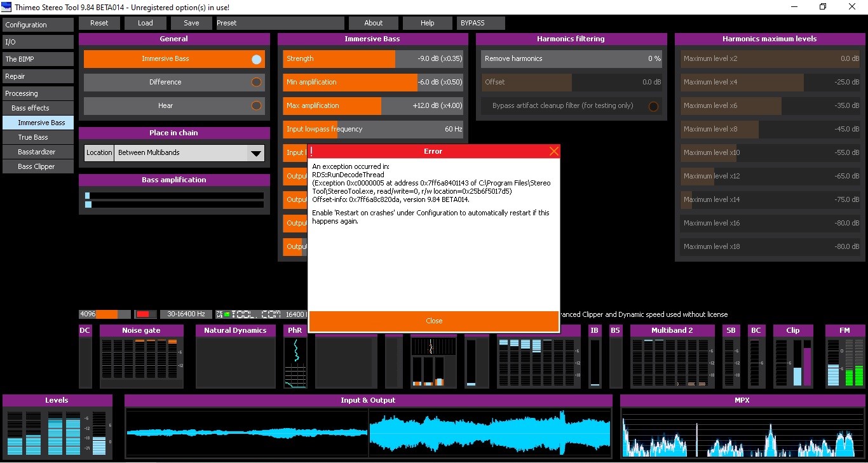
Task: Open the Processing section
Action: (38, 93)
